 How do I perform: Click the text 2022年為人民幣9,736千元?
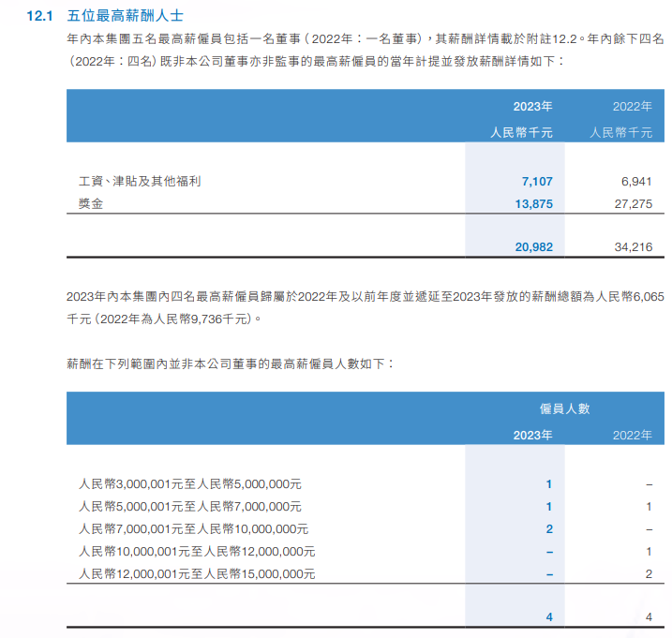click(173, 319)
